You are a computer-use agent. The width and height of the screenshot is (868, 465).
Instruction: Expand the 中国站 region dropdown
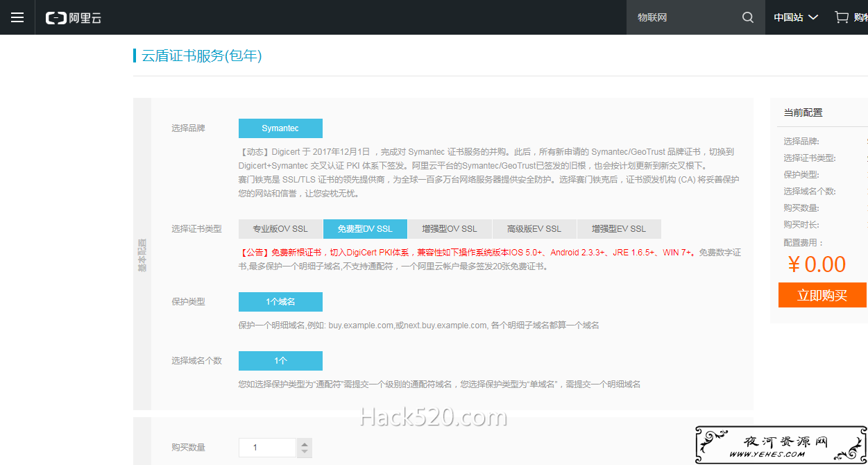(x=796, y=17)
